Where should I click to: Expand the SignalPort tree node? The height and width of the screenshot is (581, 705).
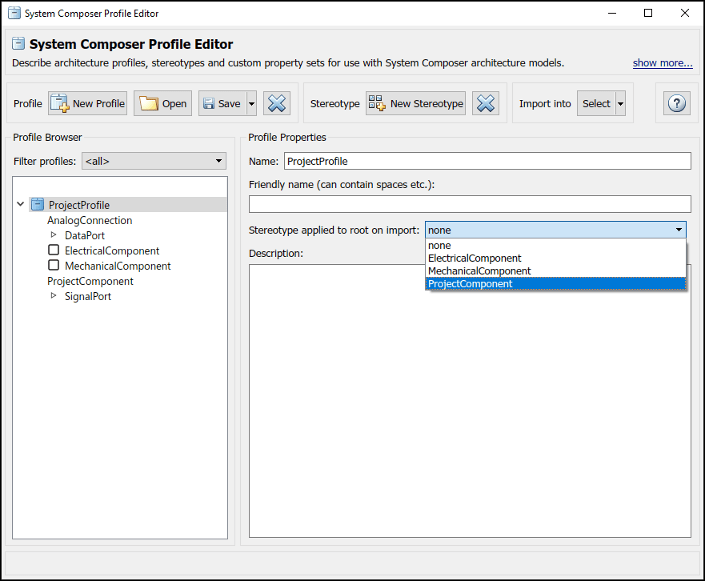point(54,295)
